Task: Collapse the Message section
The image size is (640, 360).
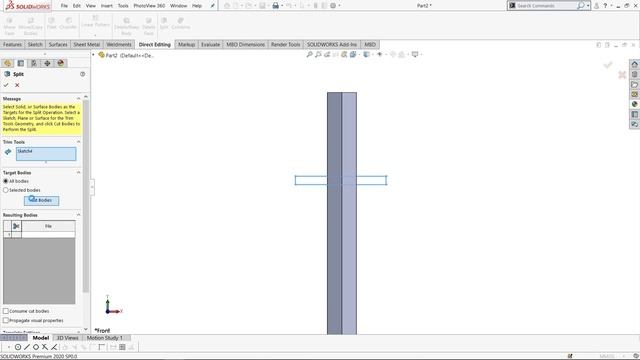Action: pos(78,99)
